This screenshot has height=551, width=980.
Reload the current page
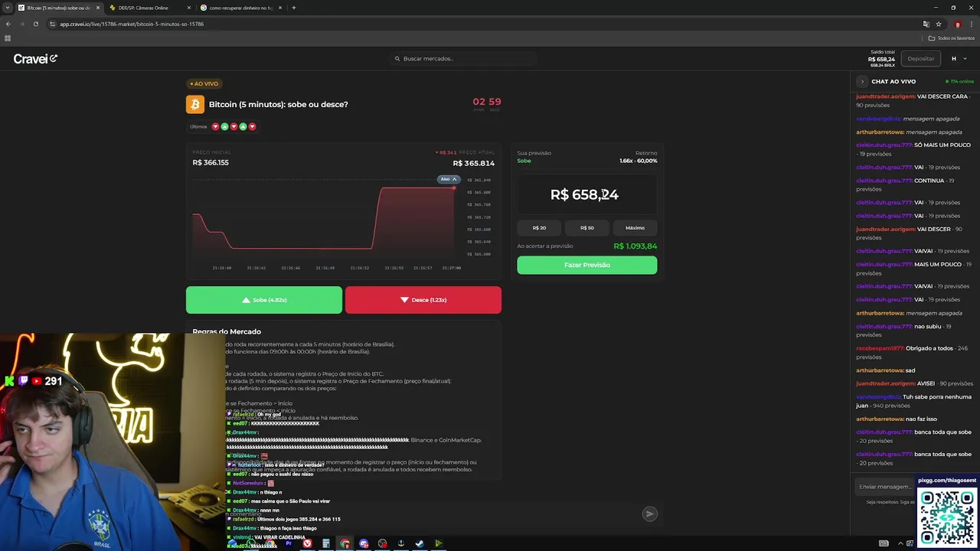(35, 24)
